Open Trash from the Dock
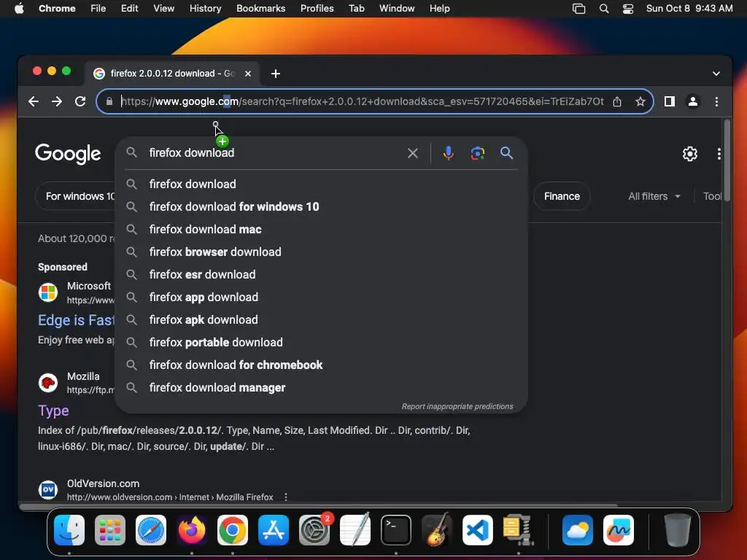 click(x=678, y=529)
